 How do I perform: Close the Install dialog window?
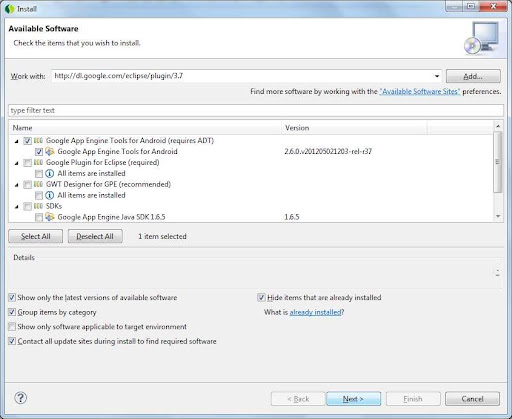pyautogui.click(x=493, y=7)
